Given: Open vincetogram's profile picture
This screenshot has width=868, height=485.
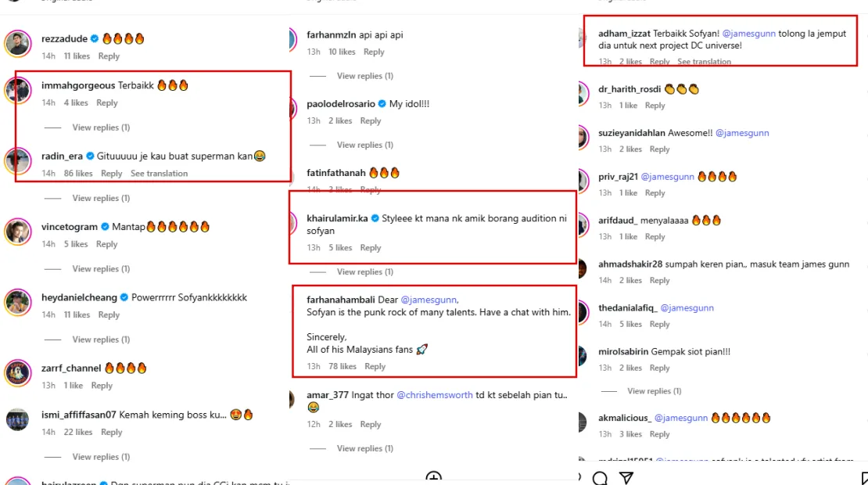Looking at the screenshot, I should click(17, 232).
